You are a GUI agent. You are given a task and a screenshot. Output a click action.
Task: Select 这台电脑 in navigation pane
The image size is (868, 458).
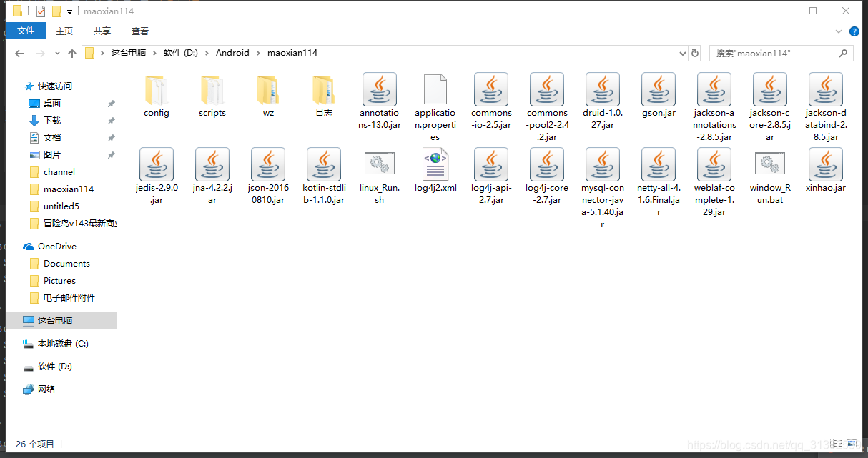point(61,320)
